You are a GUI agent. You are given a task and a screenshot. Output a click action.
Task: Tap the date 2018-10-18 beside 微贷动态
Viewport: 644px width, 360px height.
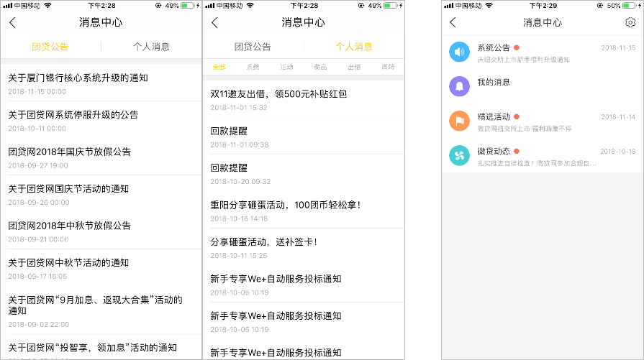click(617, 152)
